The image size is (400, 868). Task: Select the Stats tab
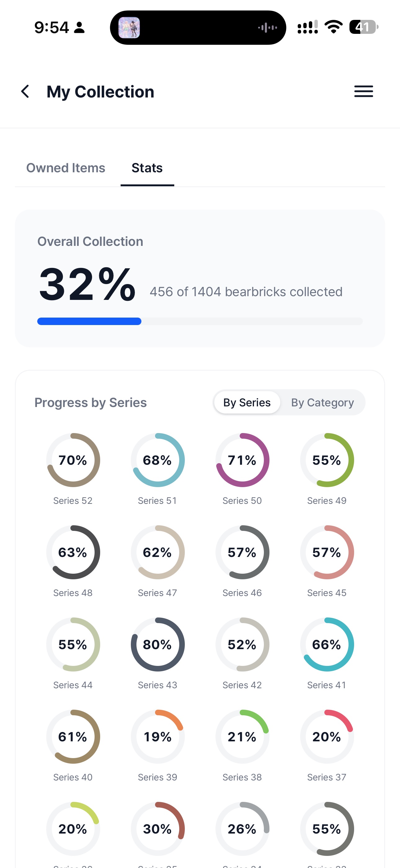[x=147, y=168]
